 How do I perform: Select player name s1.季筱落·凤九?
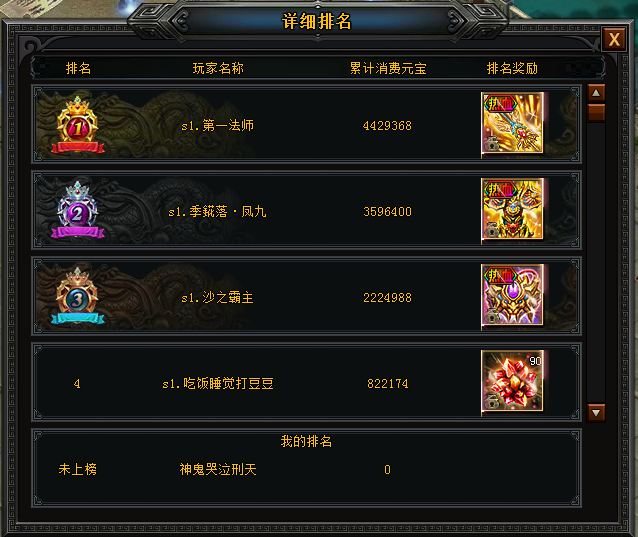[217, 212]
